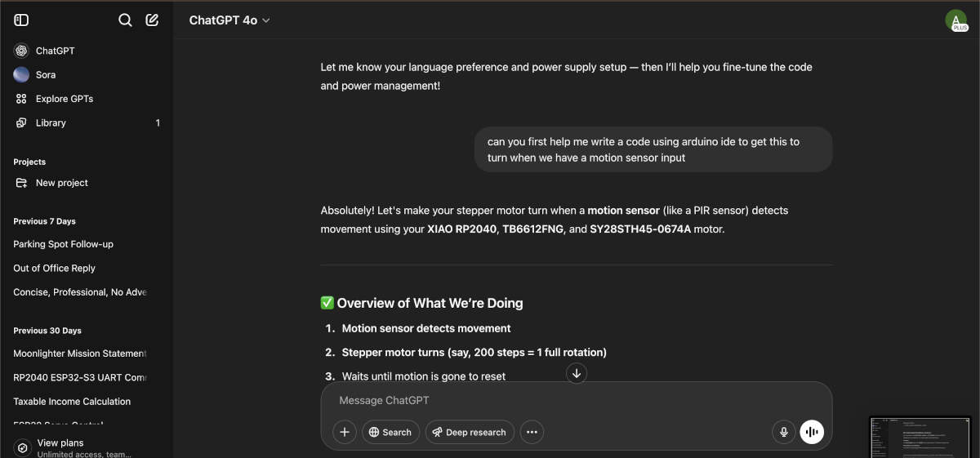Open more tools with the three-dots button

click(532, 432)
